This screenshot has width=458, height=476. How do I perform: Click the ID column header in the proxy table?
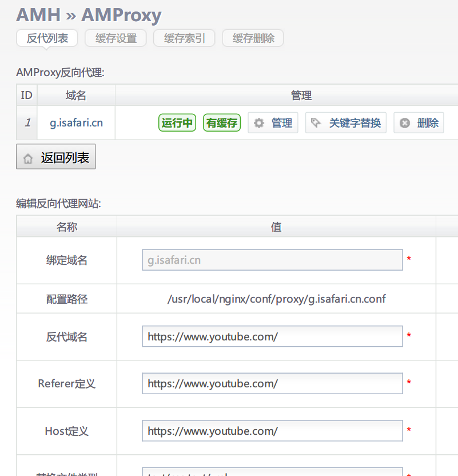(x=26, y=96)
